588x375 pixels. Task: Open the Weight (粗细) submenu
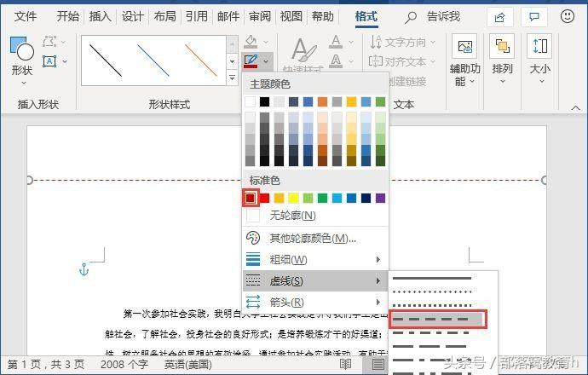pos(315,259)
